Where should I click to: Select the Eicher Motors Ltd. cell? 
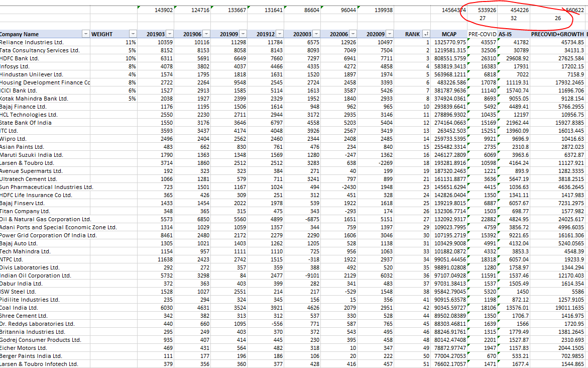[x=45, y=348]
